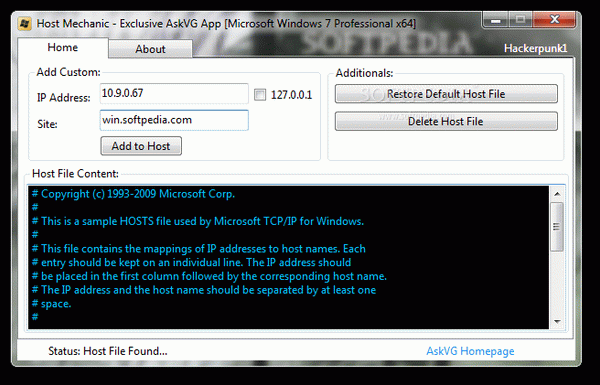Click the Add to Host button
The image size is (600, 385).
pos(141,146)
